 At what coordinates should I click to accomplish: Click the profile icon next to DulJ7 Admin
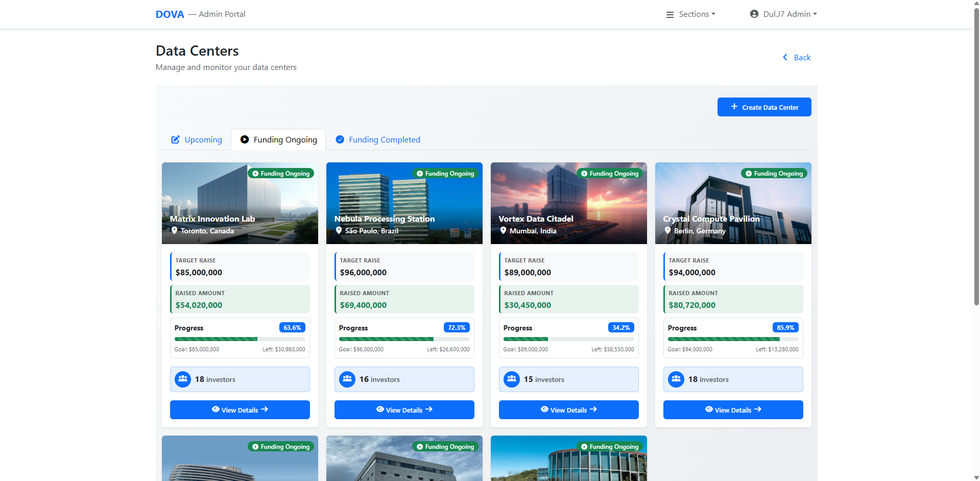754,14
